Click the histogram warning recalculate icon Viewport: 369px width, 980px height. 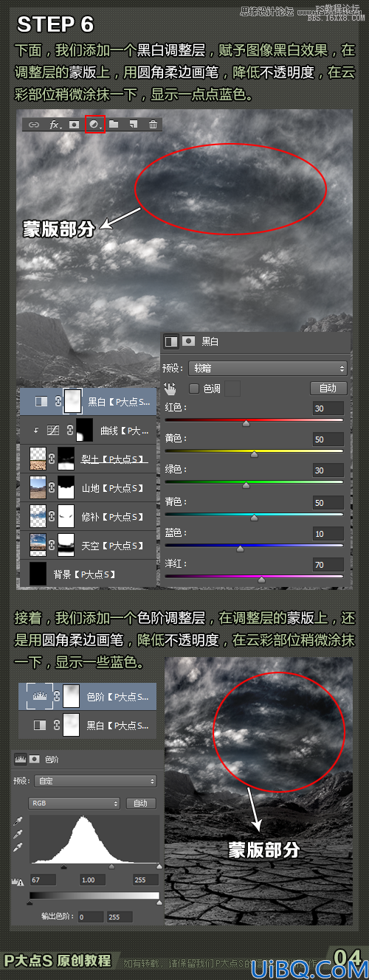point(18,880)
